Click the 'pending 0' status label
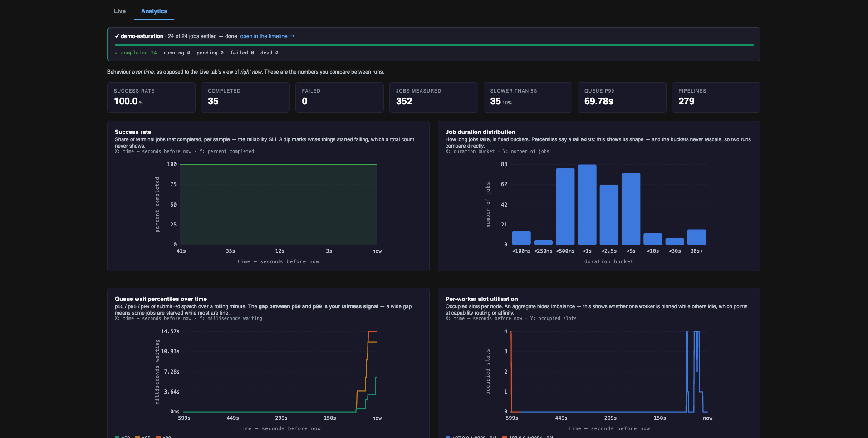The width and height of the screenshot is (868, 438). [x=210, y=53]
